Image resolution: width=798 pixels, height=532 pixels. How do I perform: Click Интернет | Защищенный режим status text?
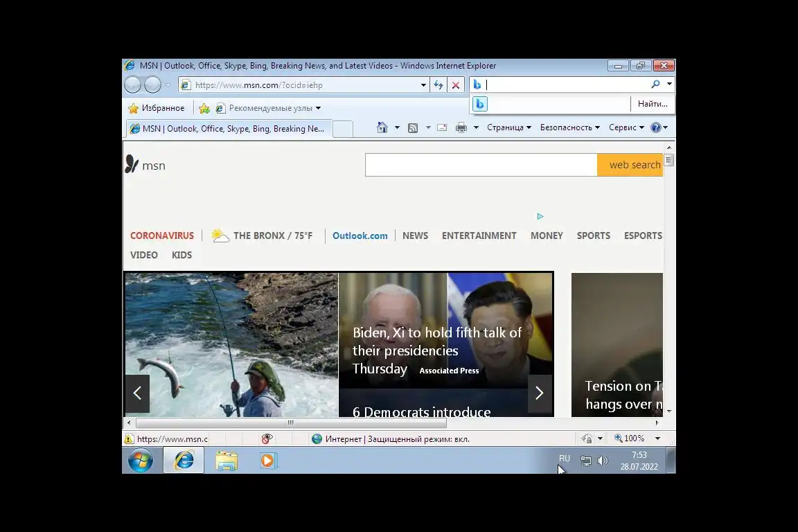(x=398, y=439)
